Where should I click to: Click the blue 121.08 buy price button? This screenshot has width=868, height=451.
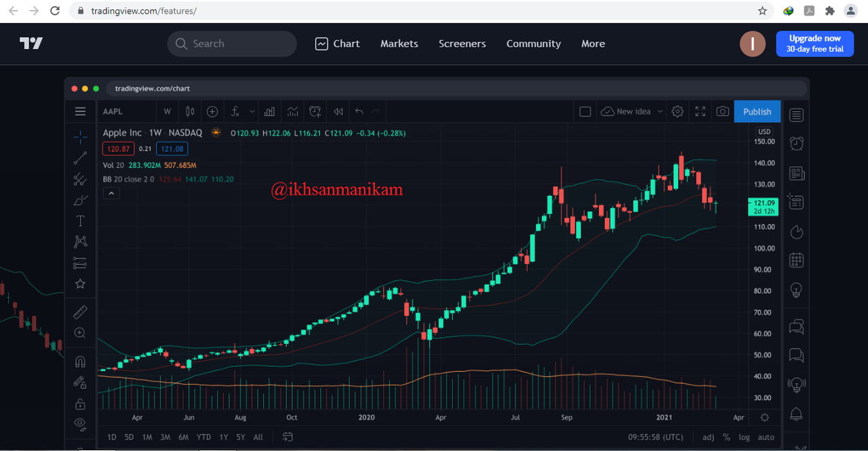click(172, 149)
